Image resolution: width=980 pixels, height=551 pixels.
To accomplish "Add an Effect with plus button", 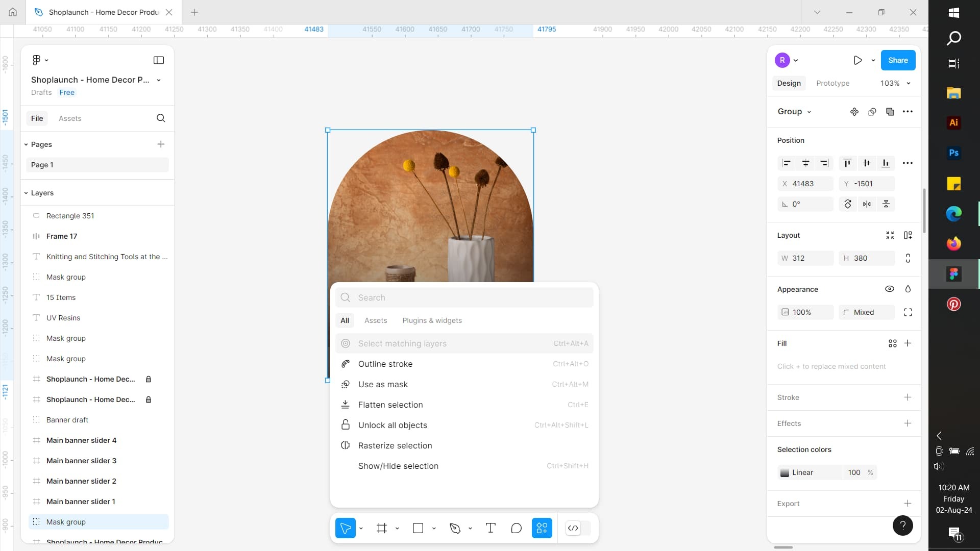I will 908,423.
